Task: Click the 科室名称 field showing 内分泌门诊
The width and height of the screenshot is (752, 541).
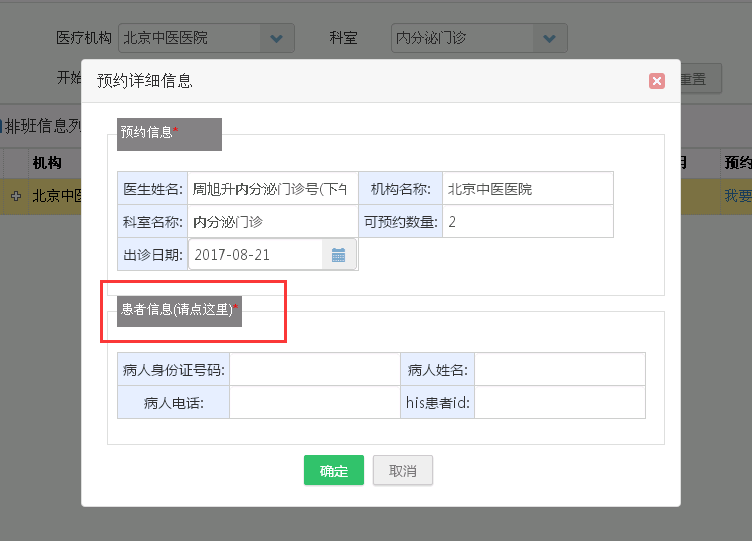Action: (x=271, y=222)
